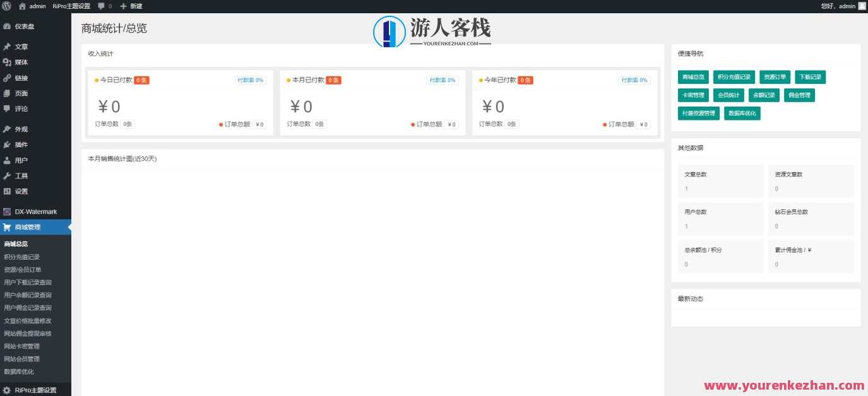868x396 pixels.
Task: Open the comments bubble icon in admin bar
Action: click(x=101, y=6)
